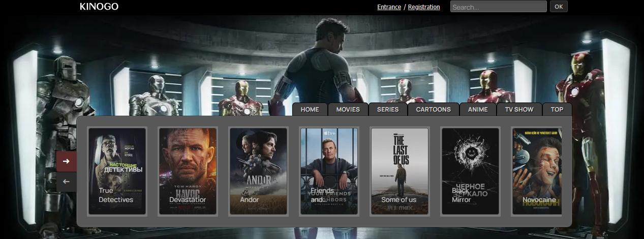Switch to the TV SHOW tab

pos(519,110)
